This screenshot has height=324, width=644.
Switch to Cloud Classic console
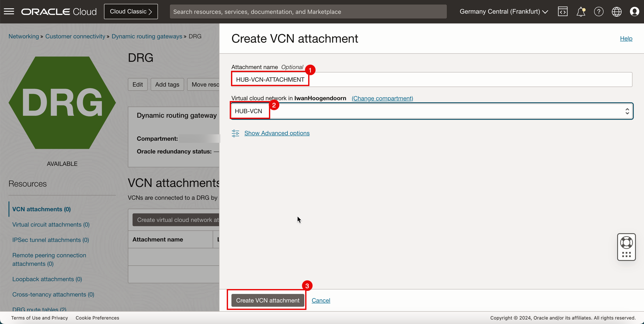tap(131, 12)
